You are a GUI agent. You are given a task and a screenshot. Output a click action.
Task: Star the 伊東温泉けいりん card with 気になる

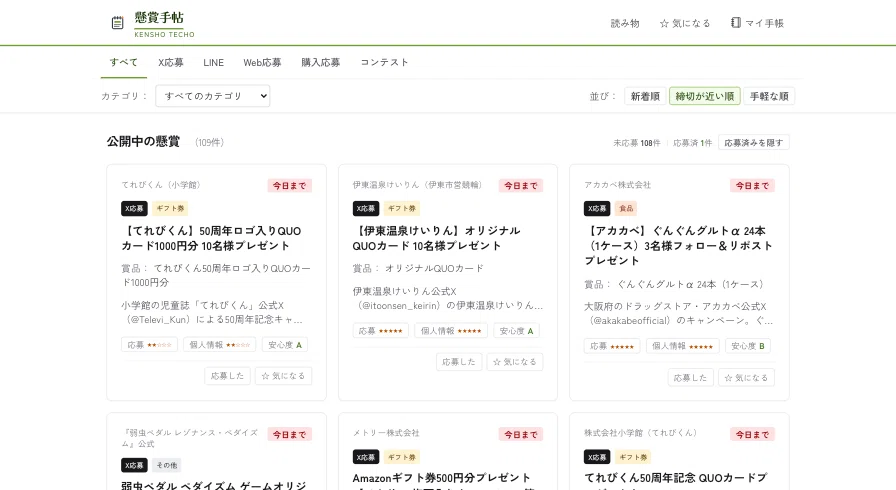point(515,362)
